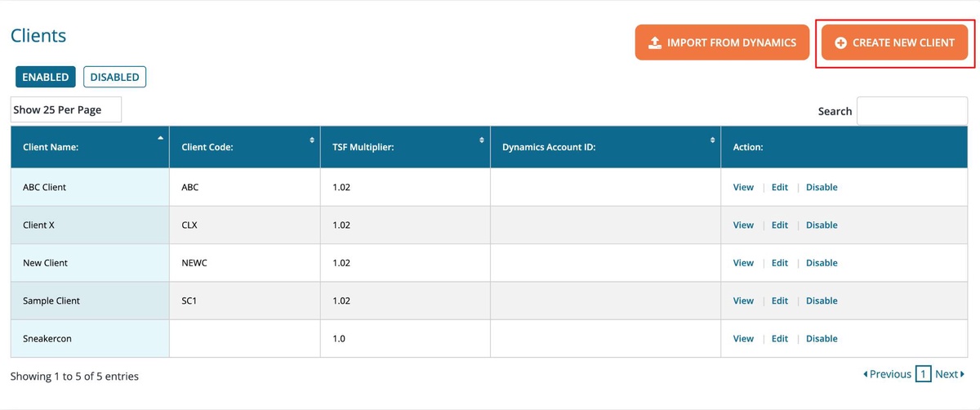Edit the Client X record
Viewport: 980px width, 410px height.
click(780, 225)
